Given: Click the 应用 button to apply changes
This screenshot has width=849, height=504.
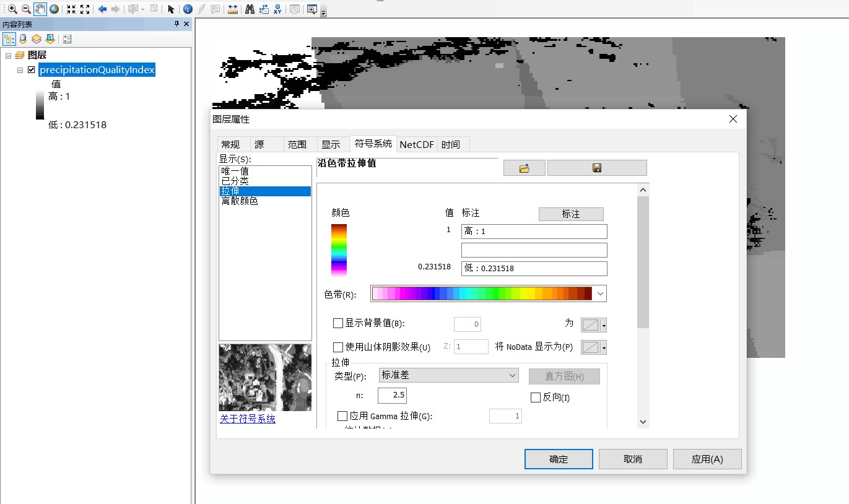Looking at the screenshot, I should [x=707, y=458].
